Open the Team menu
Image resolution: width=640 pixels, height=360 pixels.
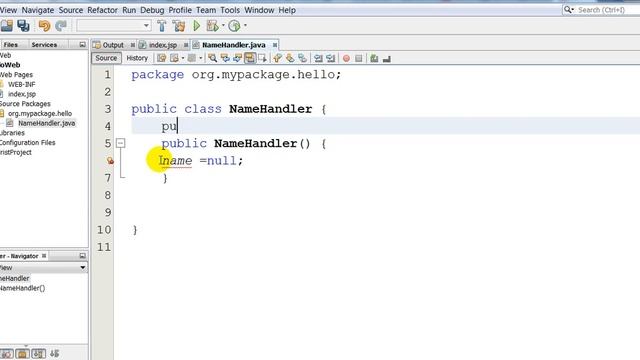tap(206, 10)
